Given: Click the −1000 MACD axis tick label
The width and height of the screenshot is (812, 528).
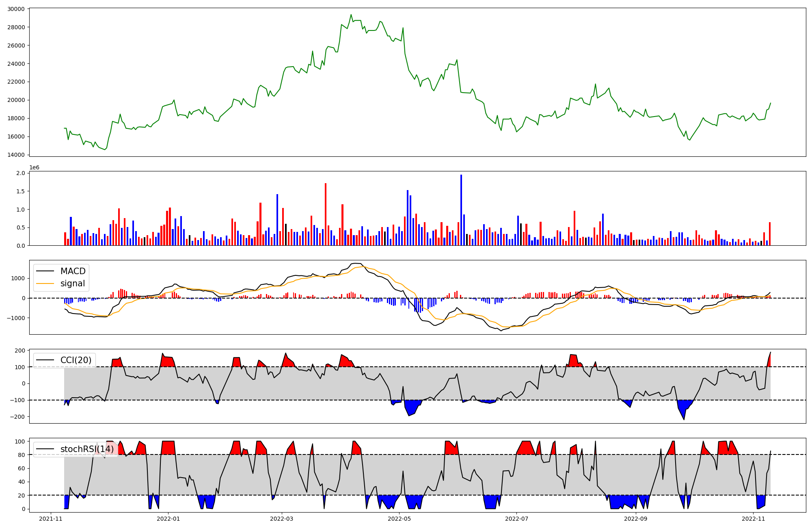Looking at the screenshot, I should (15, 318).
